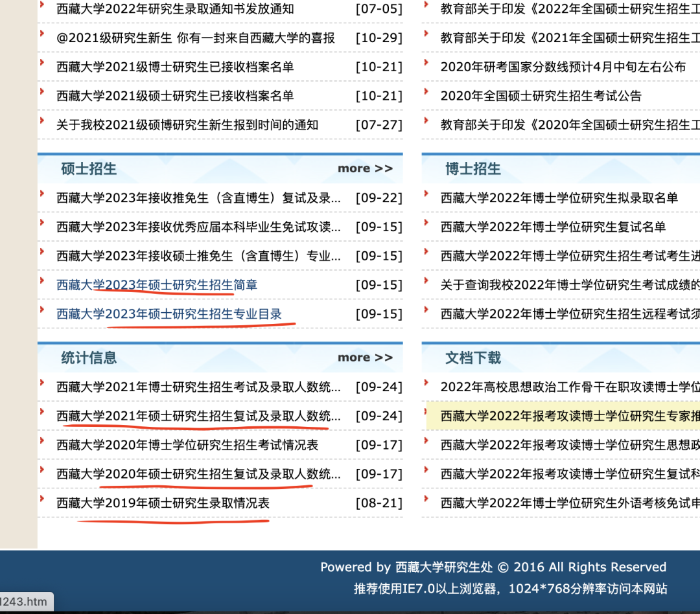Viewport: 700px width, 614px height.
Task: Click the 统计信息 section heading
Action: click(89, 358)
